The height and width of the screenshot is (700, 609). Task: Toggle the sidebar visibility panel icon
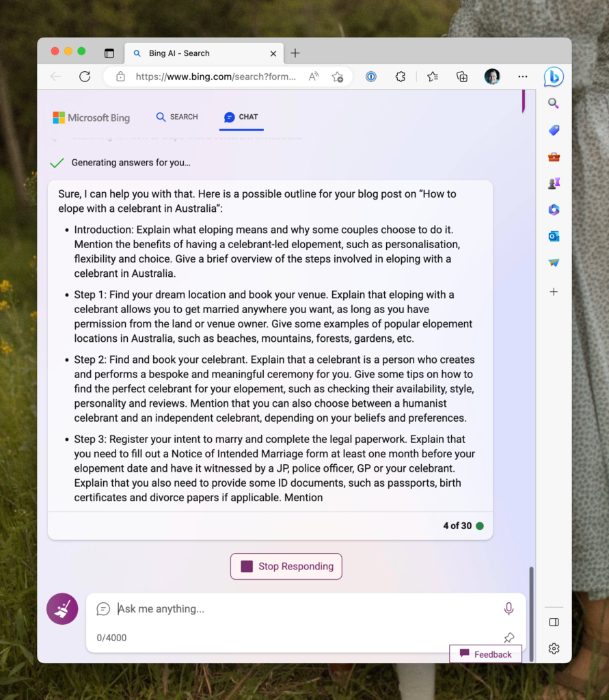[554, 622]
